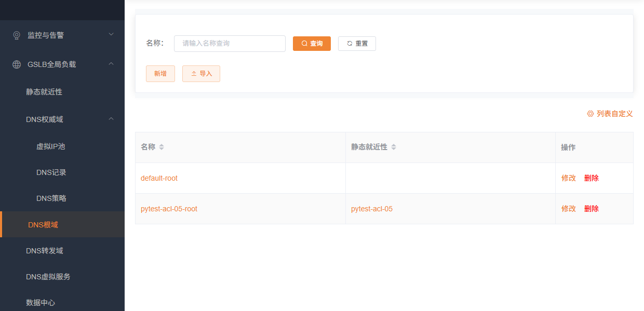Delete the pytest-acl-05-root row

[x=591, y=209]
